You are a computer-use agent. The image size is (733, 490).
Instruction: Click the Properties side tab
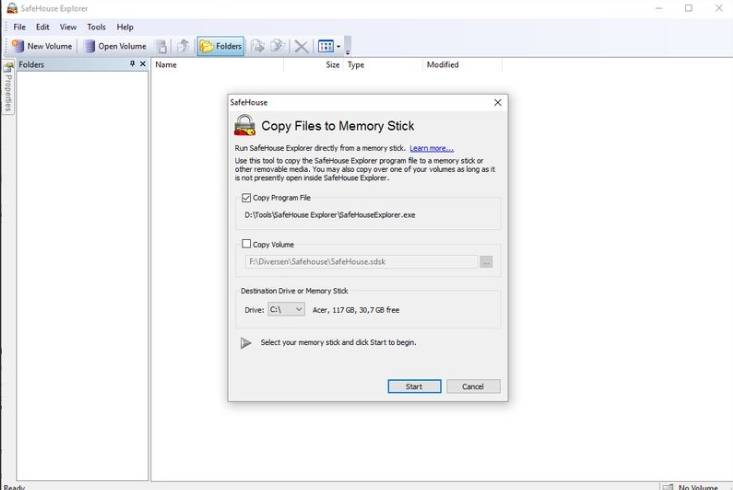coord(8,88)
